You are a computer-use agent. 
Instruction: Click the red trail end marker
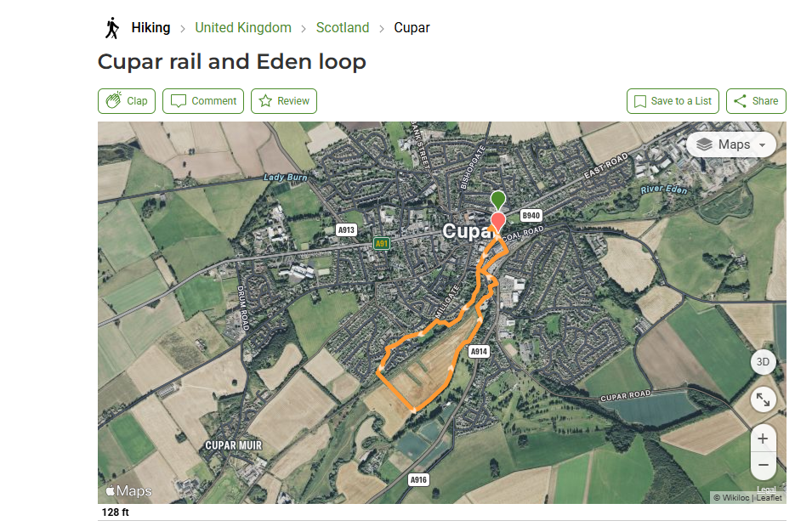[497, 221]
